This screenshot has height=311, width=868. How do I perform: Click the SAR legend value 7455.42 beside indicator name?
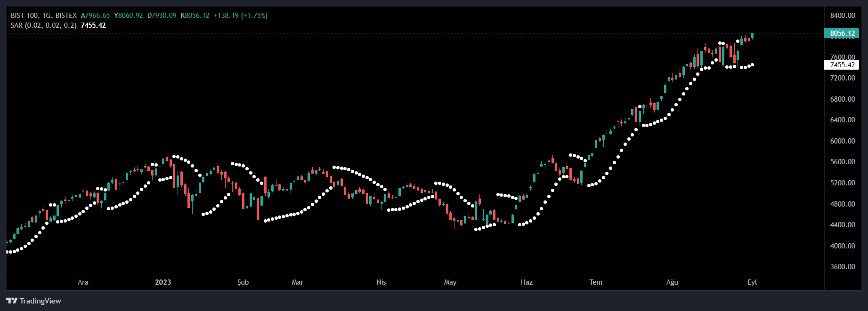click(93, 25)
